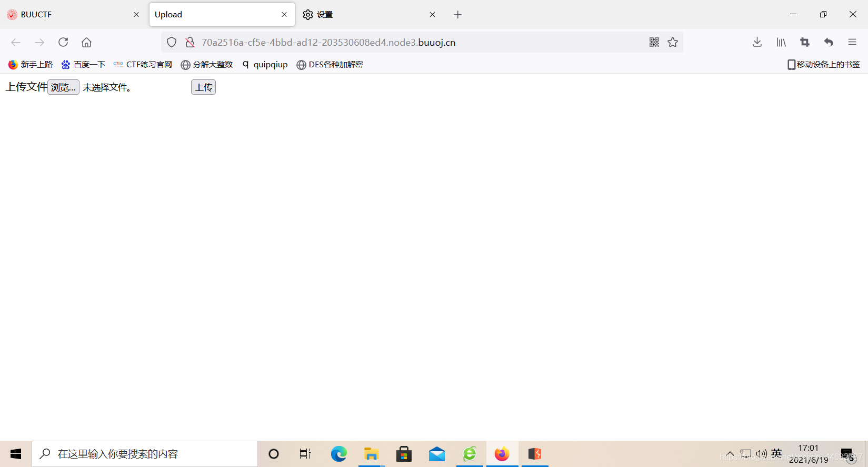Open the downloads panel
The height and width of the screenshot is (467, 868).
click(757, 42)
